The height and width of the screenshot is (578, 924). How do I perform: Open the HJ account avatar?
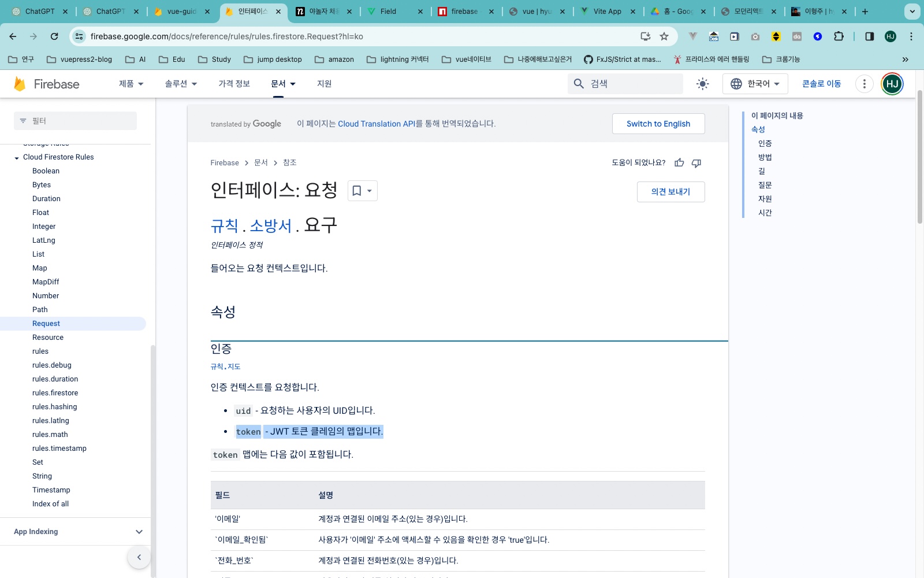[892, 84]
